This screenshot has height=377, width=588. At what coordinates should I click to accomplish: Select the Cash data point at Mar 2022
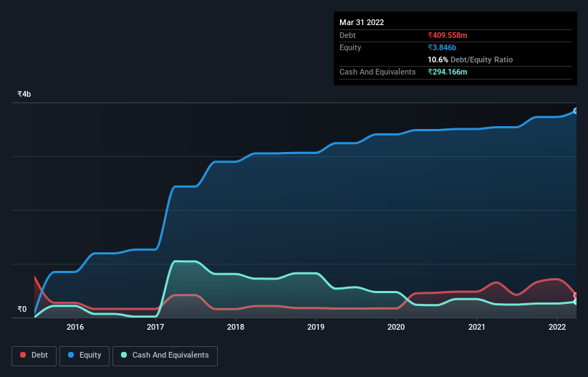[x=576, y=302]
